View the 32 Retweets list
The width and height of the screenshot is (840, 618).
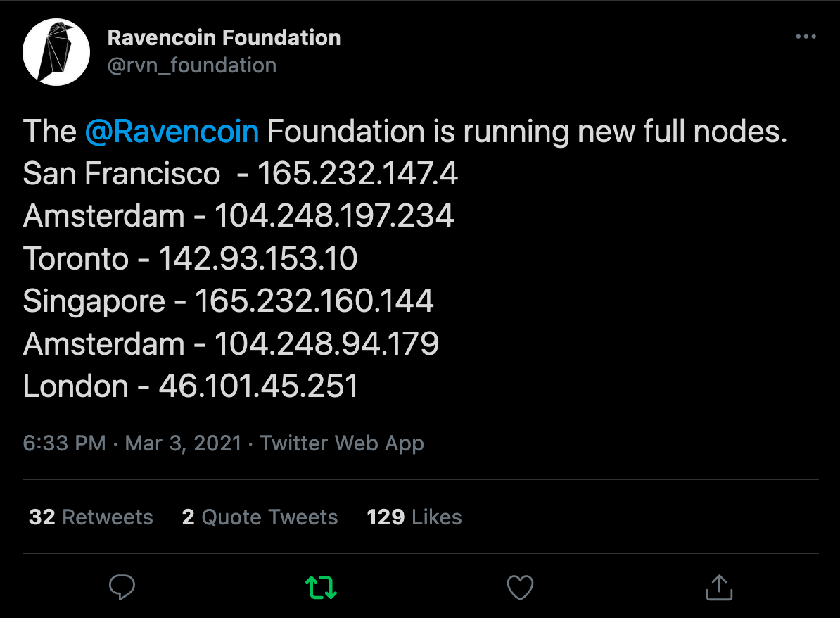pyautogui.click(x=91, y=517)
